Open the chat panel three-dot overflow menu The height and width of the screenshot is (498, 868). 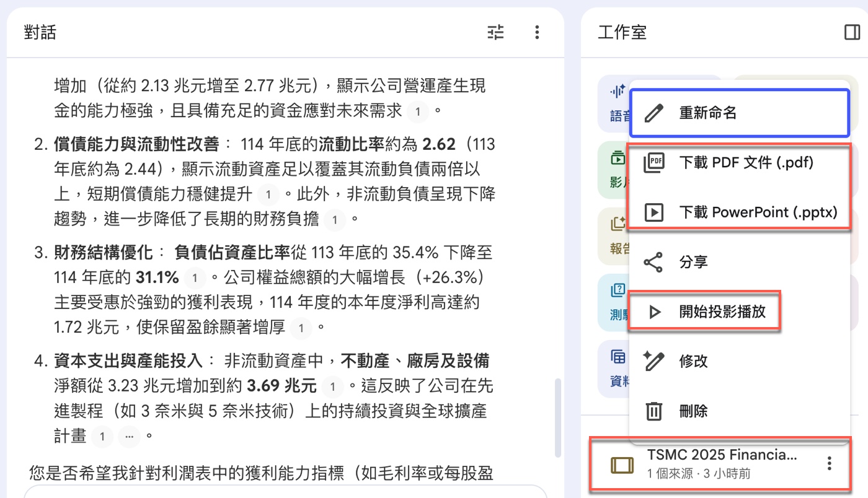pos(537,32)
